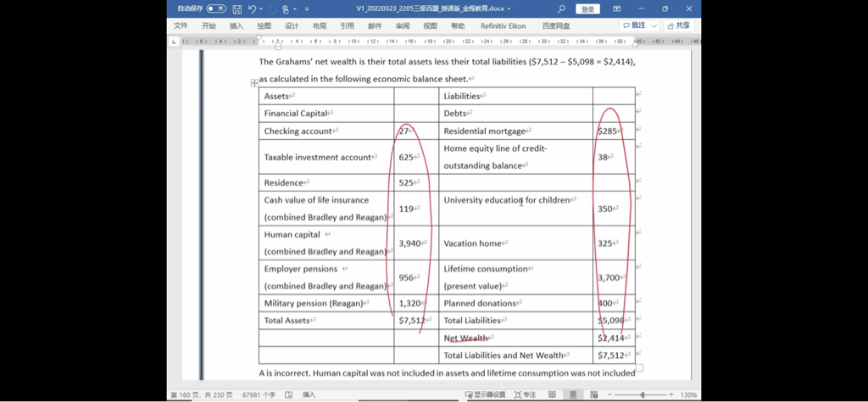Click the 'Taxable investment account' cell
The width and height of the screenshot is (868, 402).
[x=326, y=157]
